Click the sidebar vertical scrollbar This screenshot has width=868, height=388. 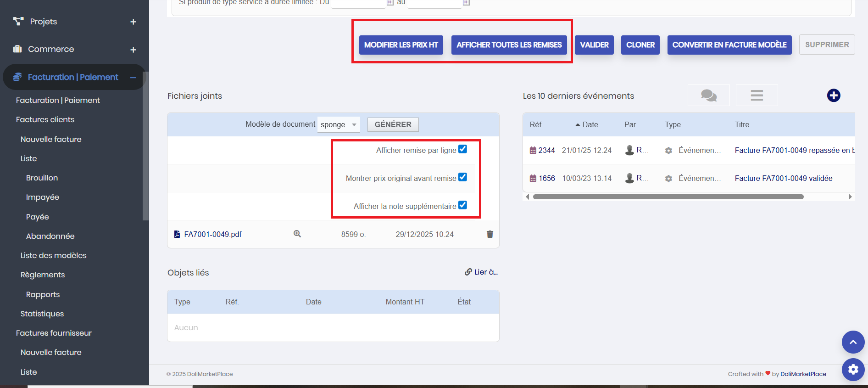(146, 147)
